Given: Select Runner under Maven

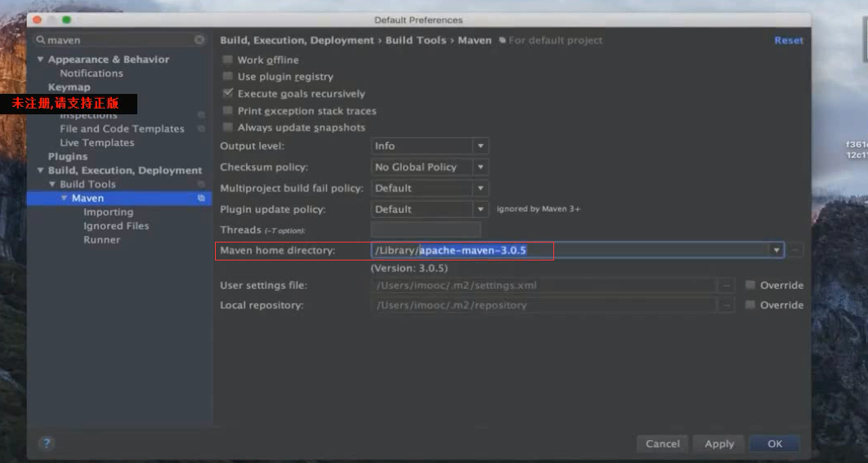Looking at the screenshot, I should pos(102,239).
